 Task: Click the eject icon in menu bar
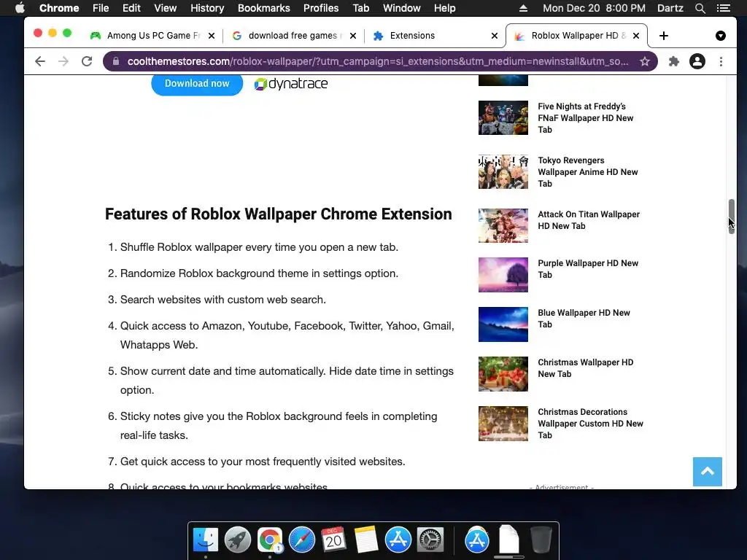[523, 8]
